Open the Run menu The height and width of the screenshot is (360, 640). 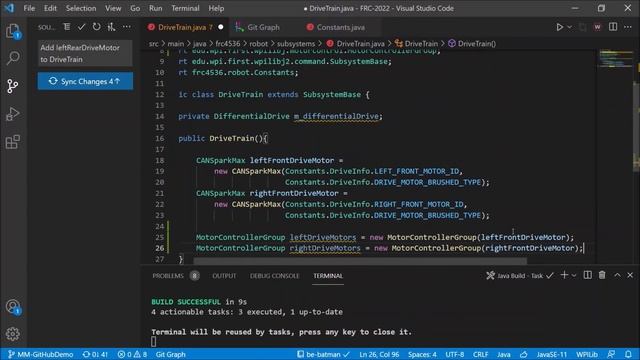[x=156, y=8]
